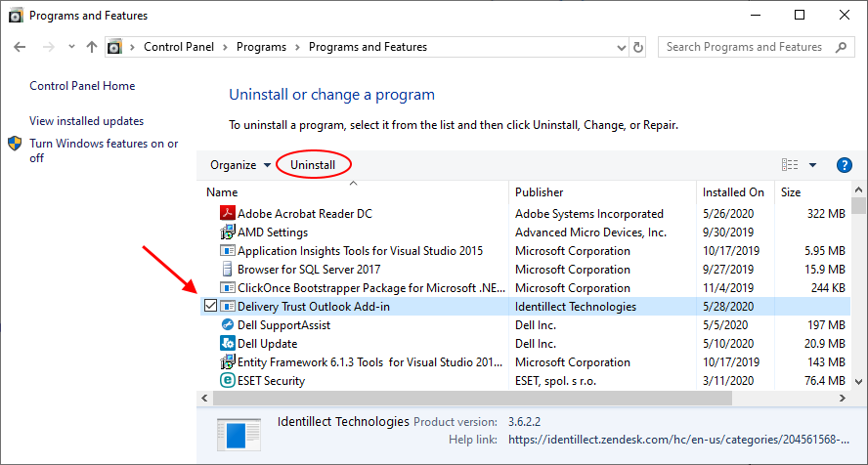Open View installed updates link

pos(86,120)
